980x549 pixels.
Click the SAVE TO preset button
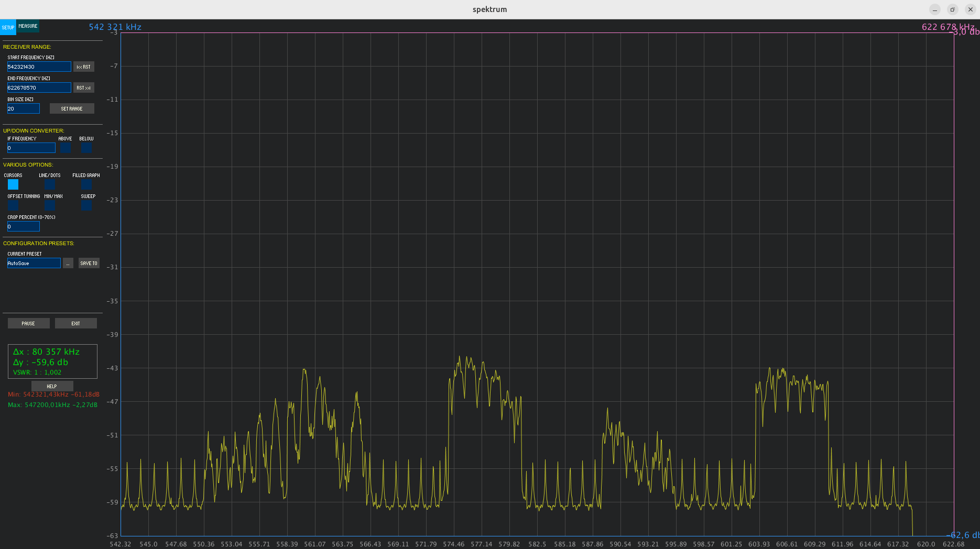[x=89, y=263]
